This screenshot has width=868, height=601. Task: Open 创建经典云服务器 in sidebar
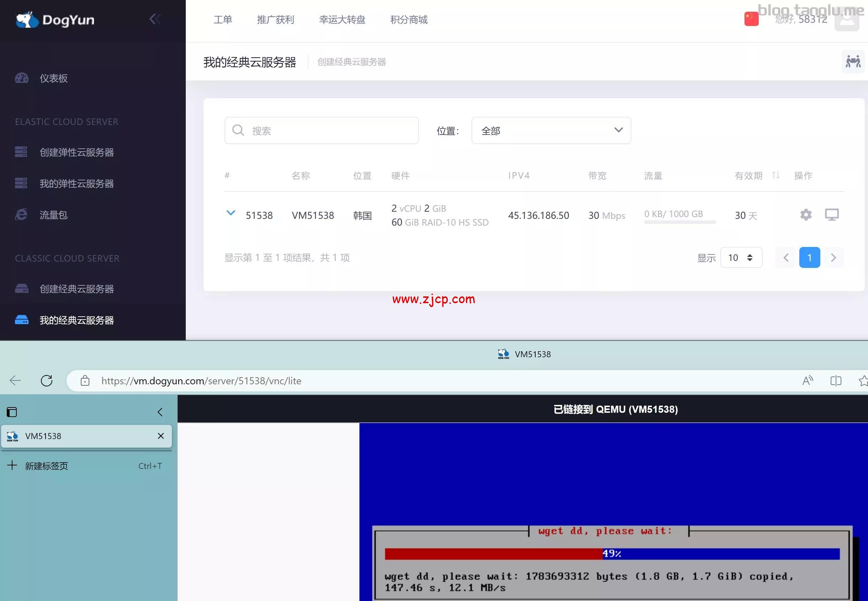click(x=77, y=289)
